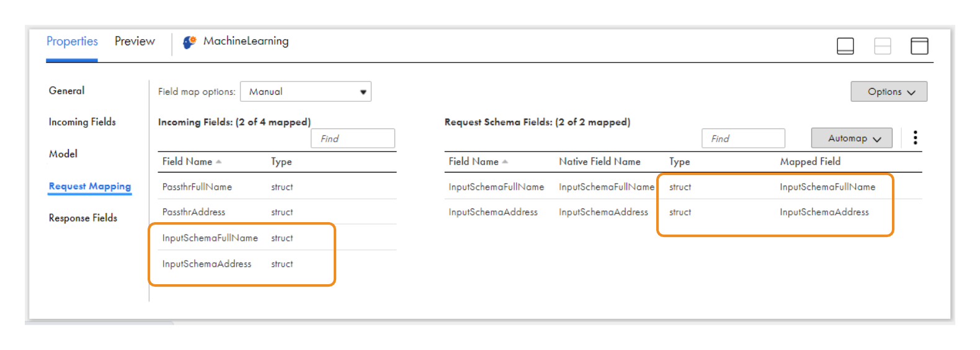
Task: Click the MachineLearning transformation icon
Action: click(189, 42)
